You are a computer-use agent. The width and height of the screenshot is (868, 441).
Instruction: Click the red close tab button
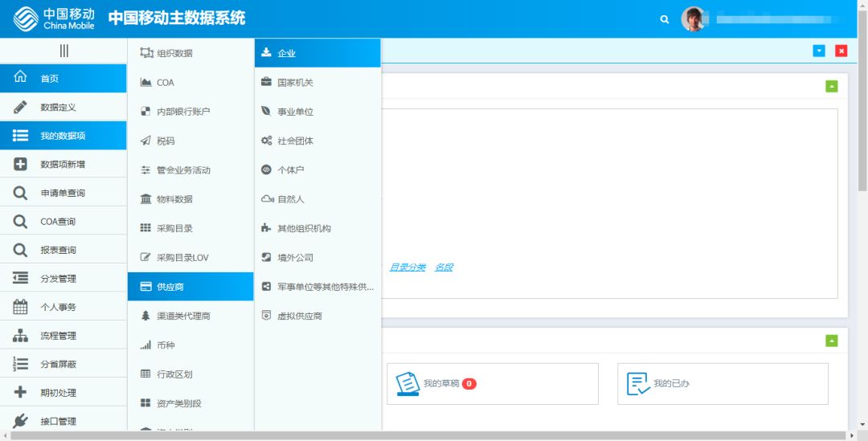pyautogui.click(x=841, y=51)
